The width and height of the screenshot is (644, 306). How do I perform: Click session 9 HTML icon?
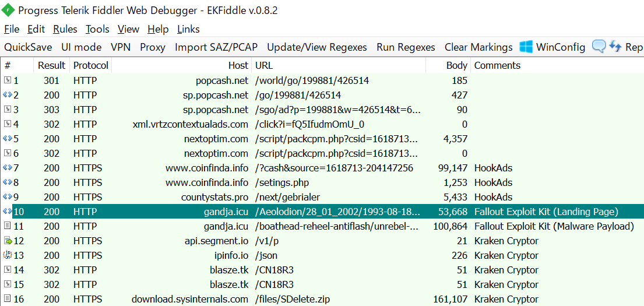[8, 196]
